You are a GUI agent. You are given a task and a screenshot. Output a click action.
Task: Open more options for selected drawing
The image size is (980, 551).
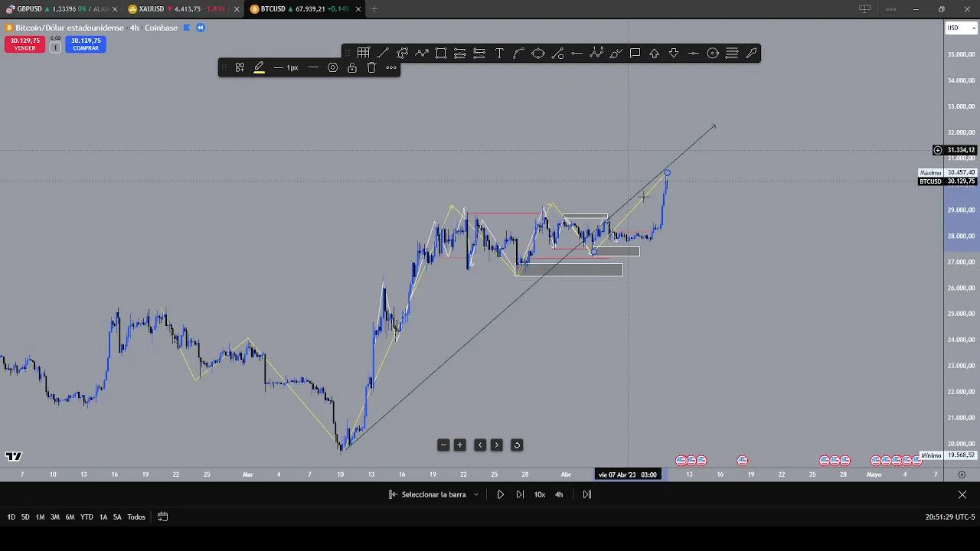[x=391, y=67]
